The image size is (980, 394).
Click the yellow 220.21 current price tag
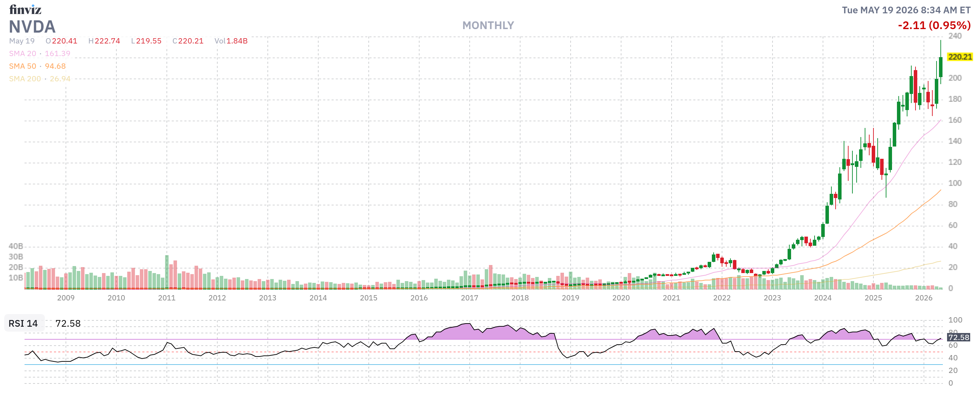pyautogui.click(x=960, y=57)
